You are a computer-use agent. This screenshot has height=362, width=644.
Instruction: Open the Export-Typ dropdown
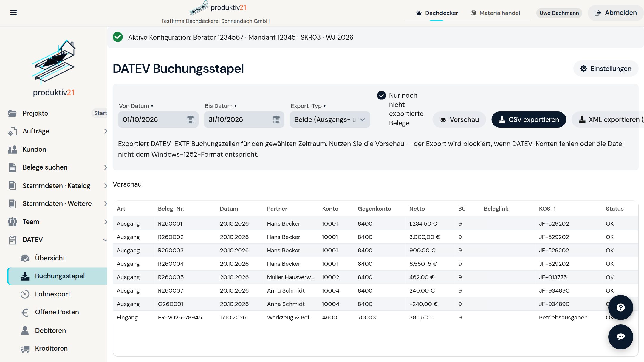(330, 119)
